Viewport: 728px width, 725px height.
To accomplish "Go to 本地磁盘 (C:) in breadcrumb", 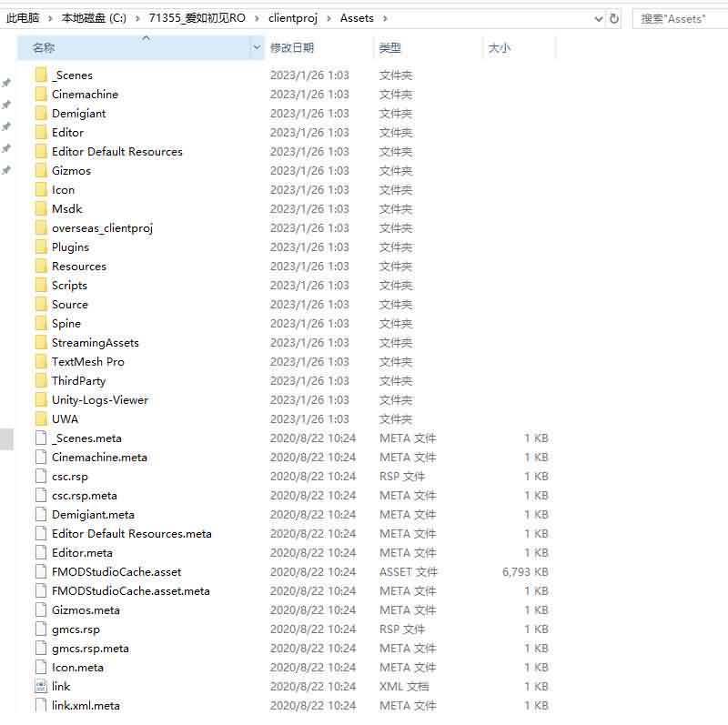I will point(94,18).
